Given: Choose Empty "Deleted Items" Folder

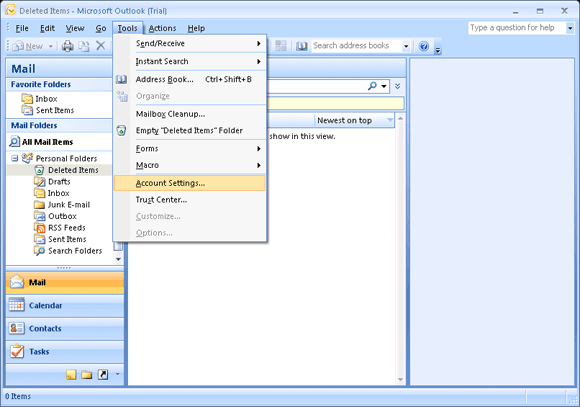Looking at the screenshot, I should point(190,130).
